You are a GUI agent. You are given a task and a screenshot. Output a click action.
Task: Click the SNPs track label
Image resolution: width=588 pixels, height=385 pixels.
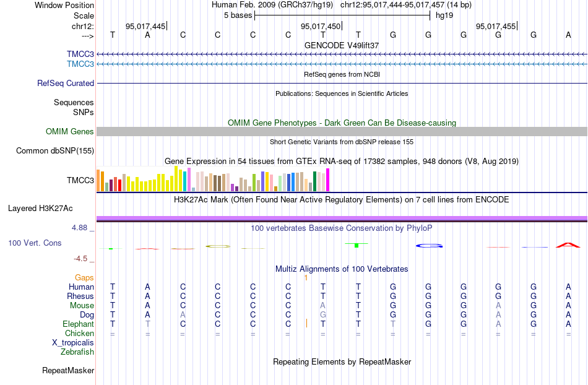(84, 112)
